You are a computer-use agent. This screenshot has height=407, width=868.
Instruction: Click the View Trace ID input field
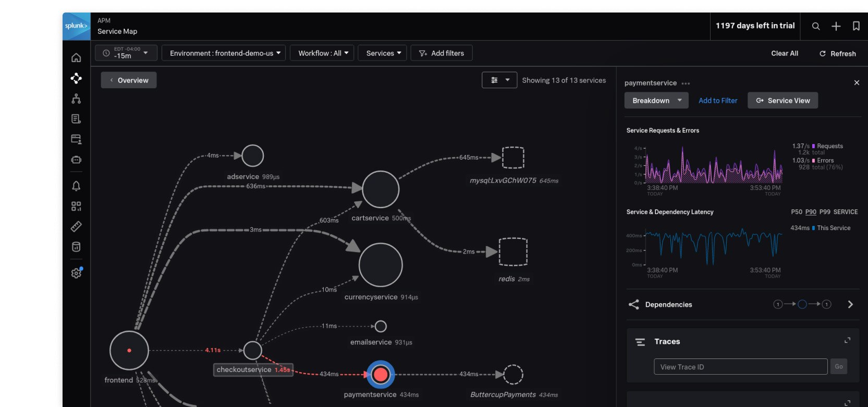[x=740, y=367]
